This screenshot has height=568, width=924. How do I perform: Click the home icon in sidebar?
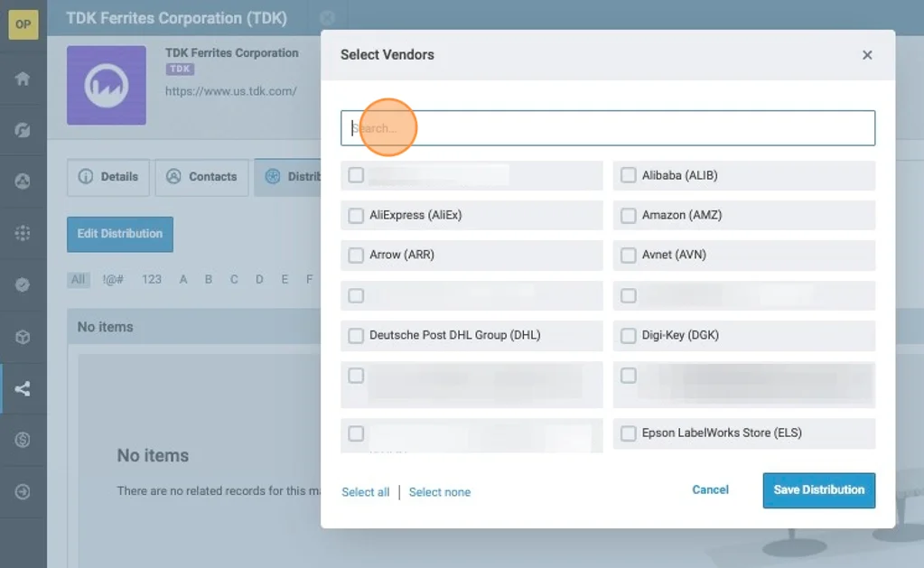(23, 79)
